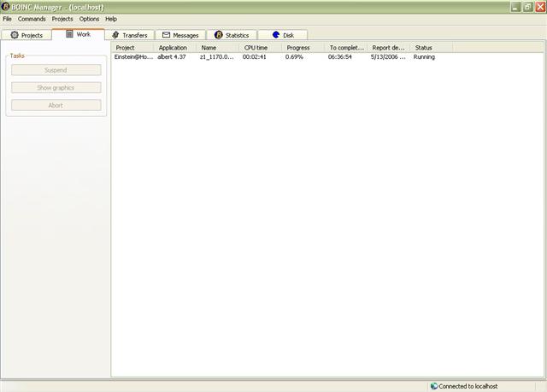Click the CPU time value 00:02:41
547x392 pixels.
tap(255, 57)
